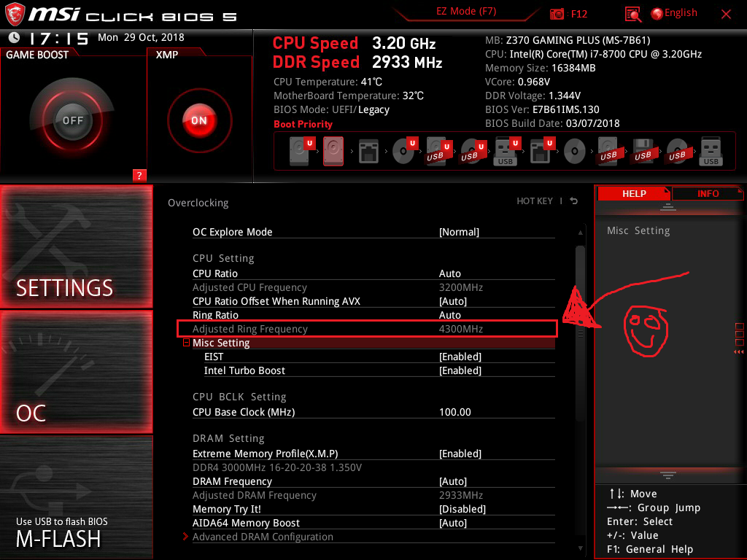Screen dimensions: 747x560
Task: Click the MSI dragon shield logo
Action: tap(15, 14)
